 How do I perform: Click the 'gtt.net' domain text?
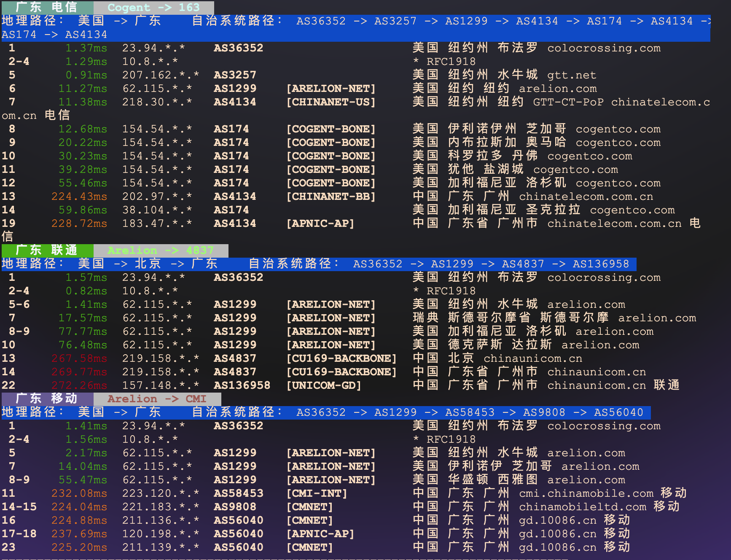tap(572, 75)
